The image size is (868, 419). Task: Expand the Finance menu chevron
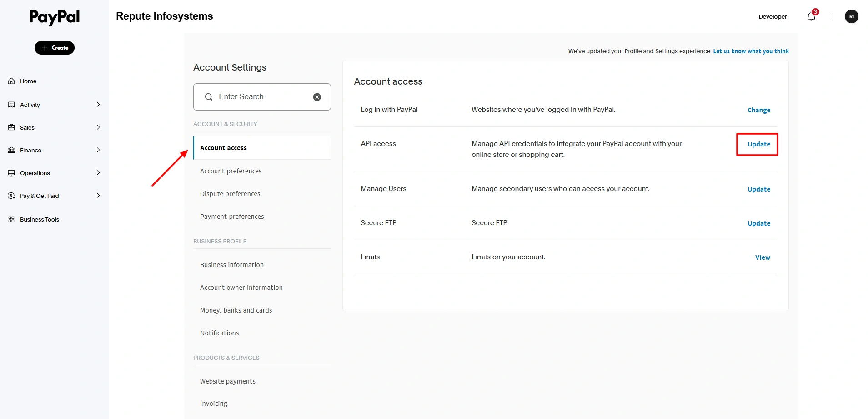click(98, 150)
